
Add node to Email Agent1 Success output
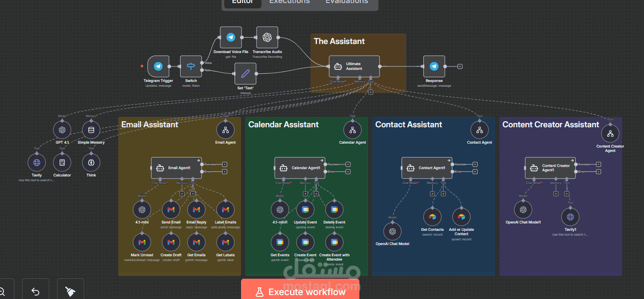(224, 164)
